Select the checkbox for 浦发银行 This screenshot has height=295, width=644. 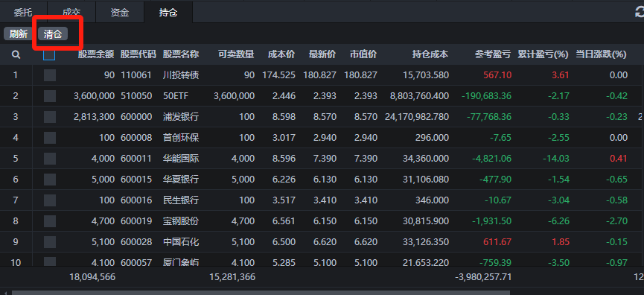(50, 117)
